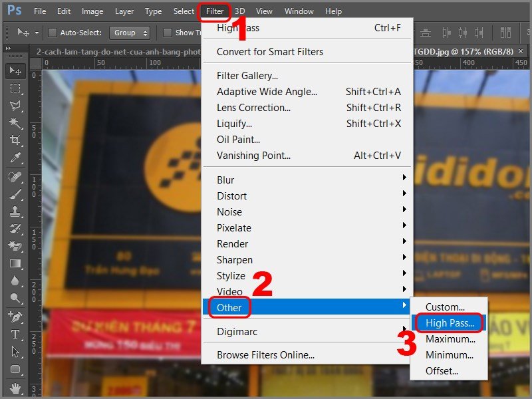Screen dimensions: 532x399
Task: Select the Rectangular Marquee tool
Action: point(15,88)
